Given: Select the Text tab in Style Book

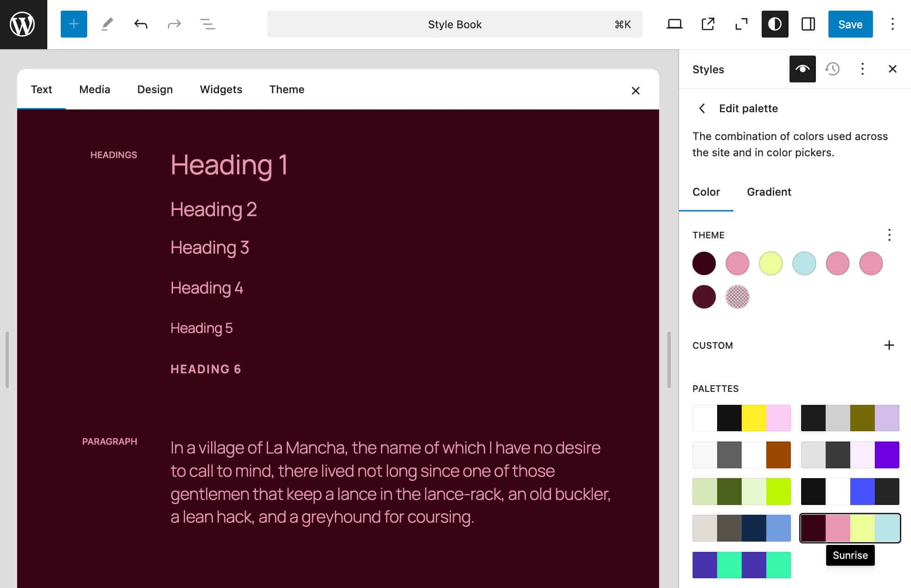Looking at the screenshot, I should click(41, 89).
